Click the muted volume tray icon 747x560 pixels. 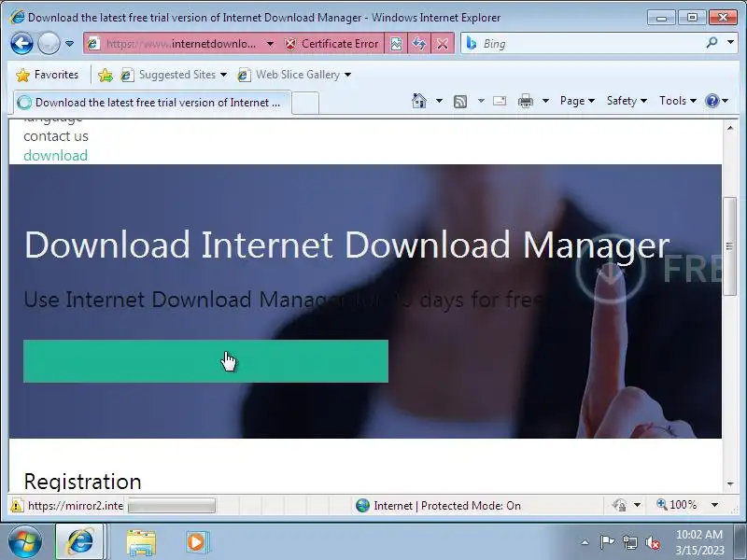pyautogui.click(x=652, y=542)
